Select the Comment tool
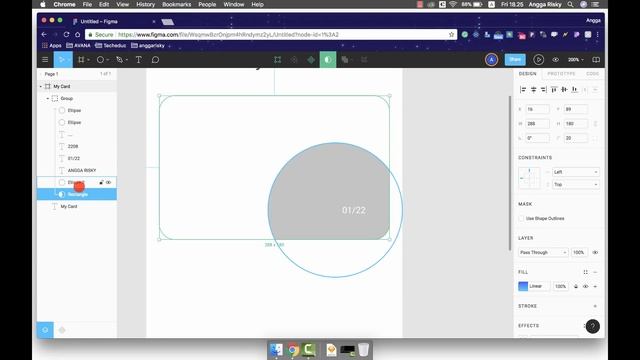This screenshot has width=640, height=360. (x=155, y=60)
